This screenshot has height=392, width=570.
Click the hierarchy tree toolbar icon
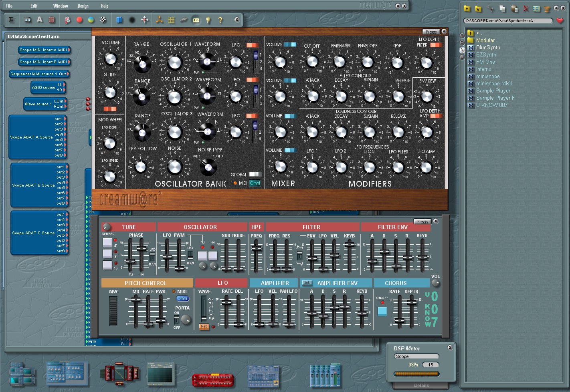pyautogui.click(x=11, y=19)
